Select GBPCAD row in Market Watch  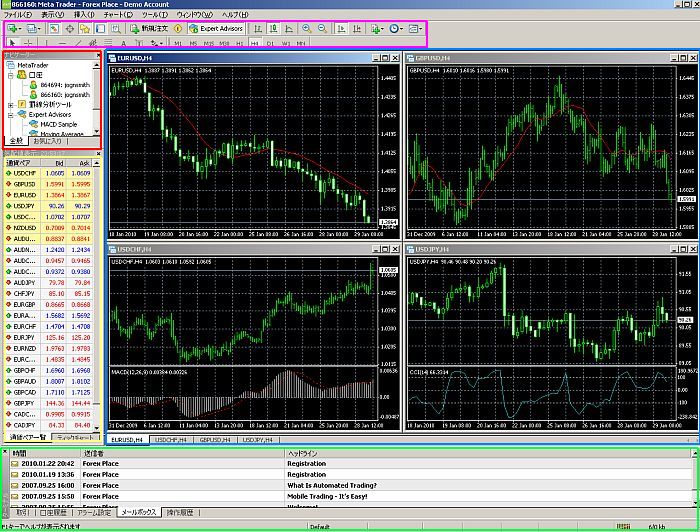(x=48, y=392)
